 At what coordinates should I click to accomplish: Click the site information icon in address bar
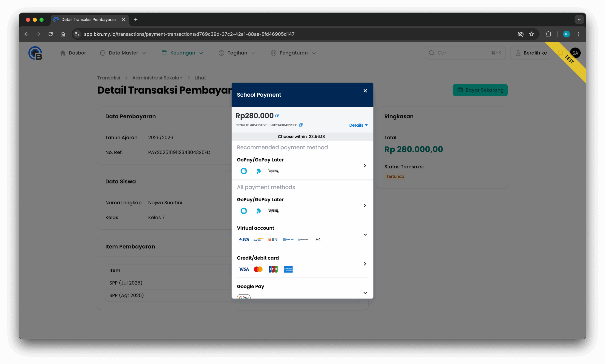tap(77, 34)
